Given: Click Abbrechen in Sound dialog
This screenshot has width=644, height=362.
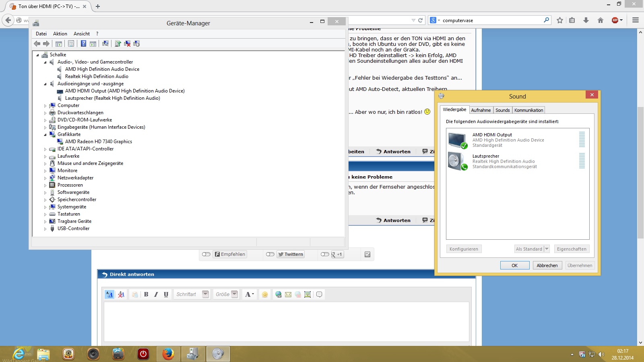Looking at the screenshot, I should pyautogui.click(x=547, y=265).
